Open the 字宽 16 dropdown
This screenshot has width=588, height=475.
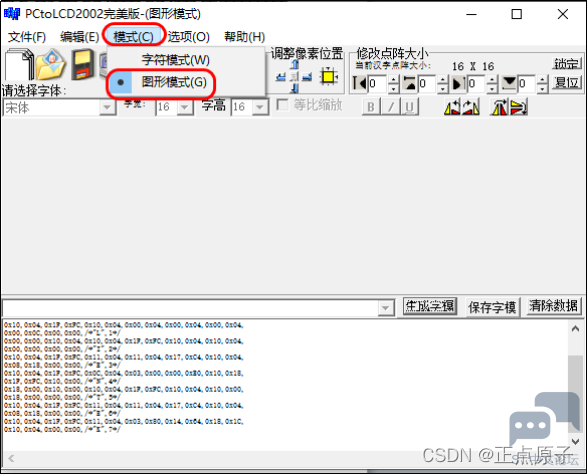click(x=184, y=108)
